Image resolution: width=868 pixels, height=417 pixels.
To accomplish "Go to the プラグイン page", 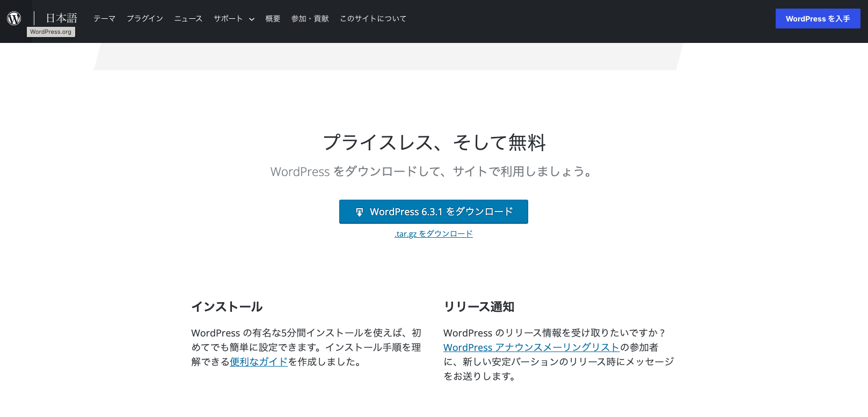I will click(x=145, y=19).
